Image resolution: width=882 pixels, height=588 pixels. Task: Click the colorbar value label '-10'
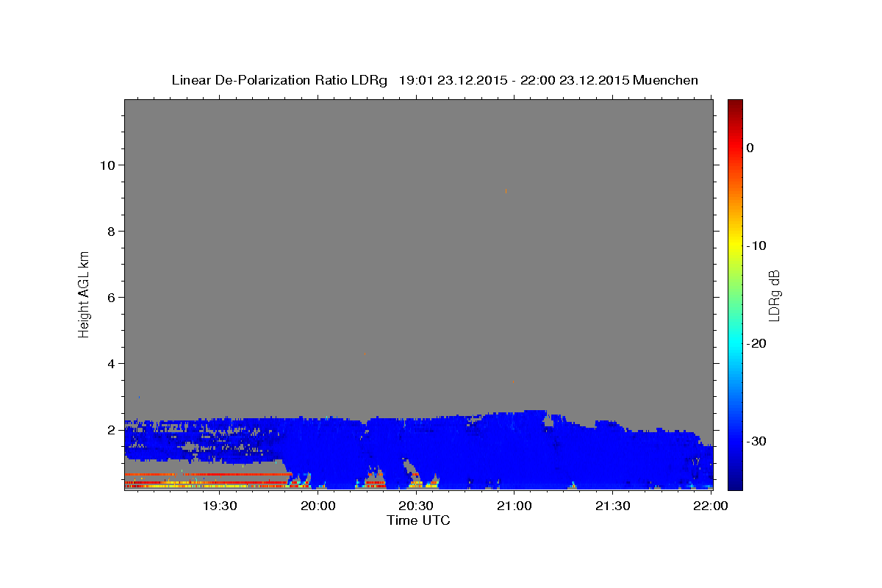[756, 245]
